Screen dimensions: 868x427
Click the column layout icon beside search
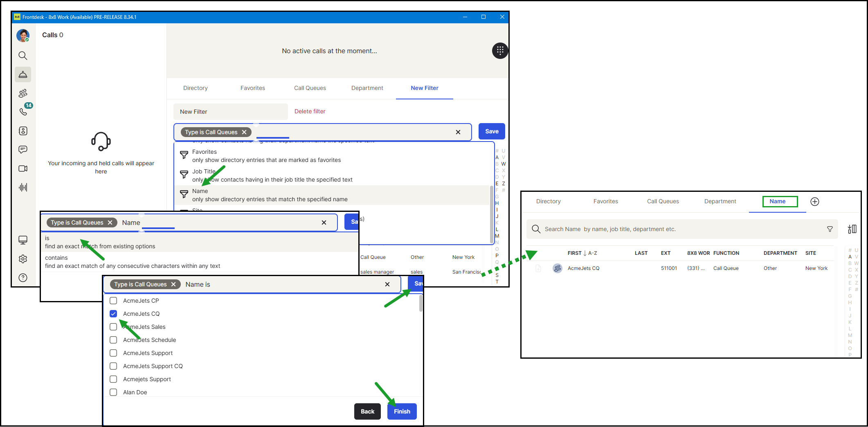pyautogui.click(x=852, y=229)
